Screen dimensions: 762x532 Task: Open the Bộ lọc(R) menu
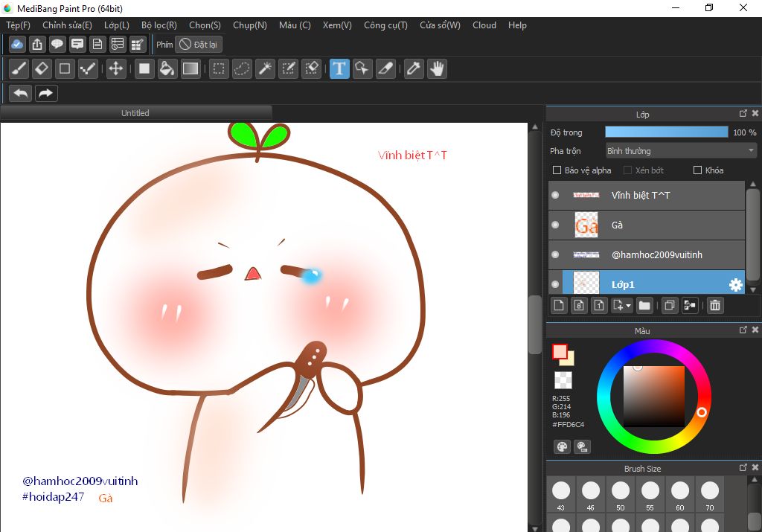pos(159,25)
